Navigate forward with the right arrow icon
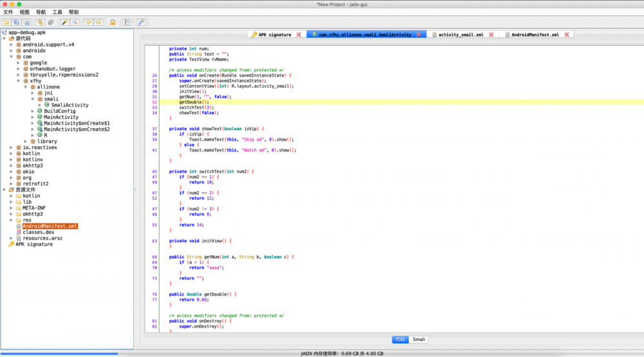The height and width of the screenshot is (357, 644). [99, 22]
